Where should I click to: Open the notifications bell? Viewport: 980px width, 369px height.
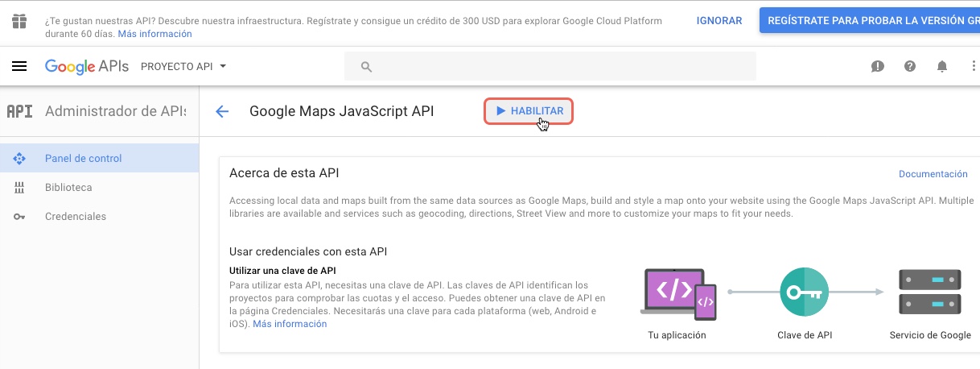(x=942, y=66)
